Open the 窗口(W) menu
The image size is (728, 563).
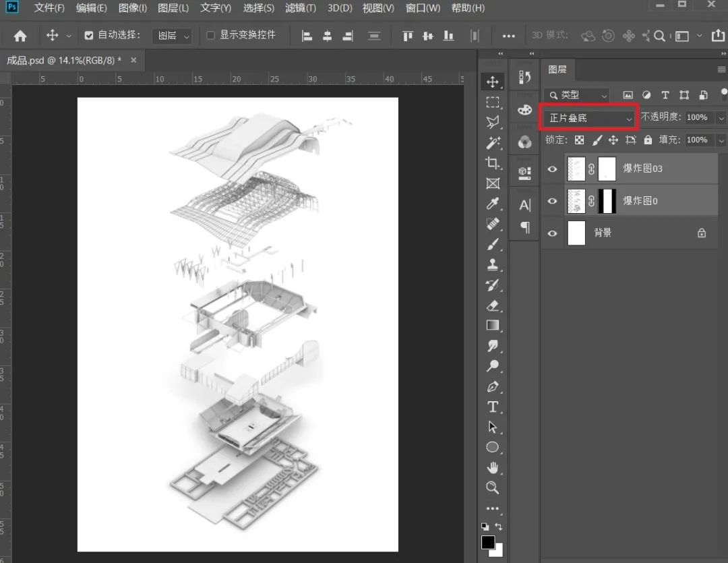click(x=423, y=8)
